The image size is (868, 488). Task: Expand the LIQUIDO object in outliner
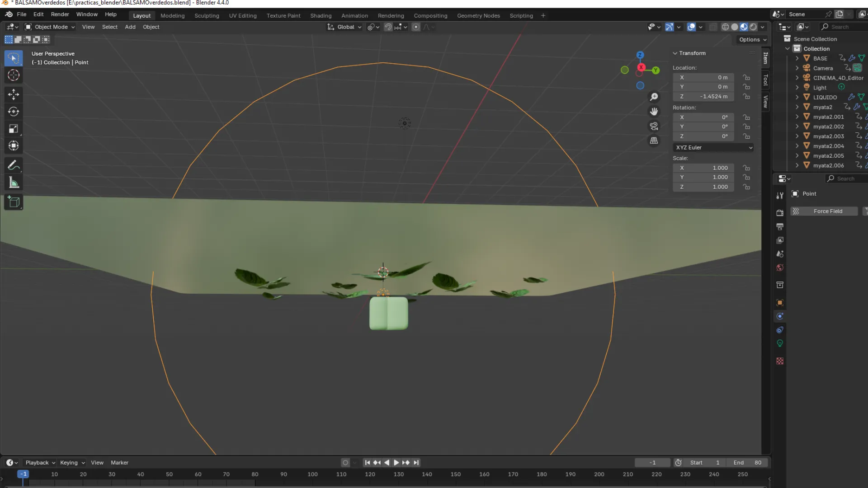[x=797, y=97]
